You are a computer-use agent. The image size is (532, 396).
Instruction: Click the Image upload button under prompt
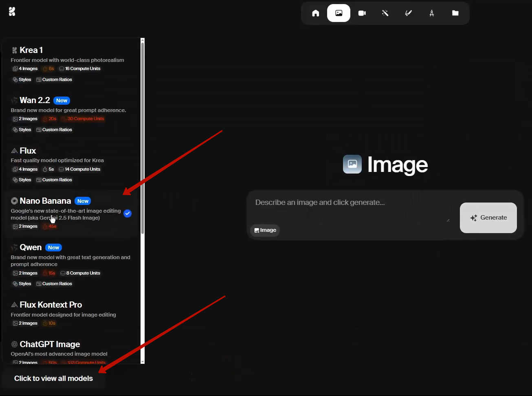265,230
